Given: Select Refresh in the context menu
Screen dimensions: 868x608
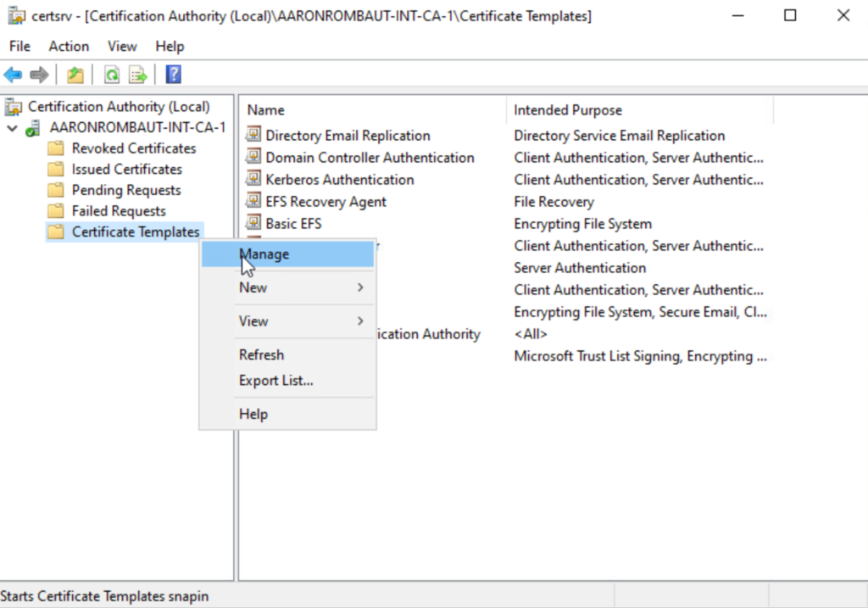Looking at the screenshot, I should (x=261, y=355).
